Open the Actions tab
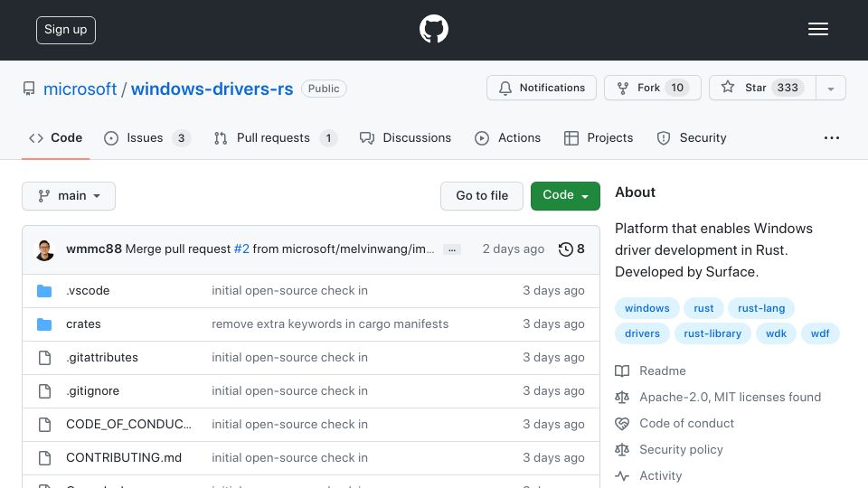The height and width of the screenshot is (488, 868). 507,137
